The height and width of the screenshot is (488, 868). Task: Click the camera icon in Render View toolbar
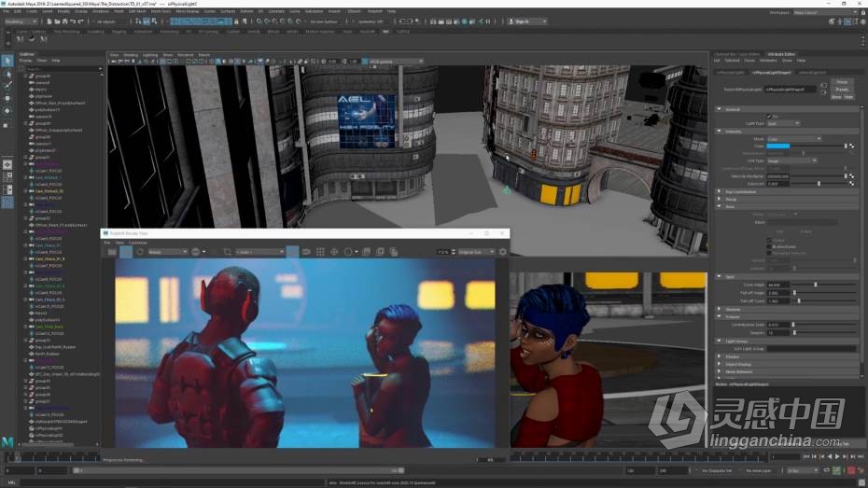(306, 252)
